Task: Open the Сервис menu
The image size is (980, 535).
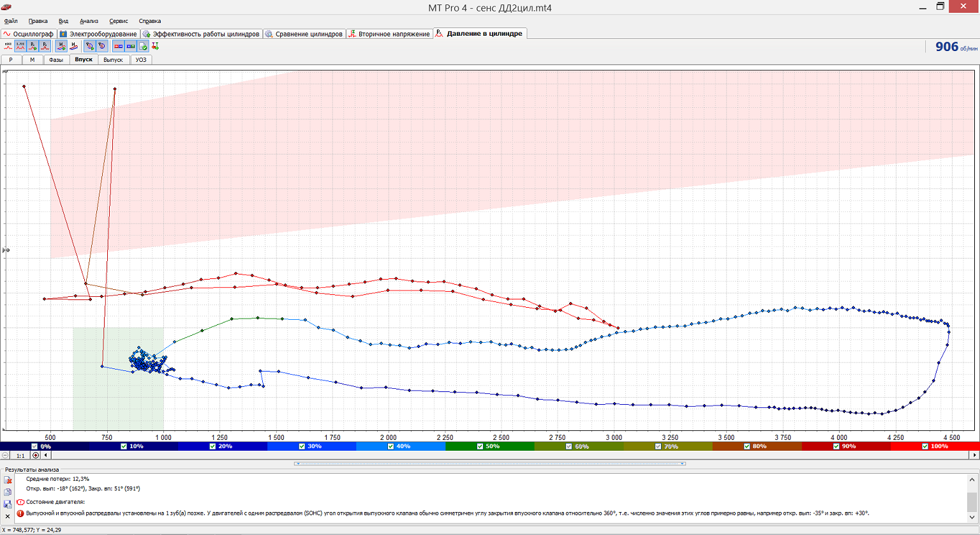Action: (x=119, y=21)
